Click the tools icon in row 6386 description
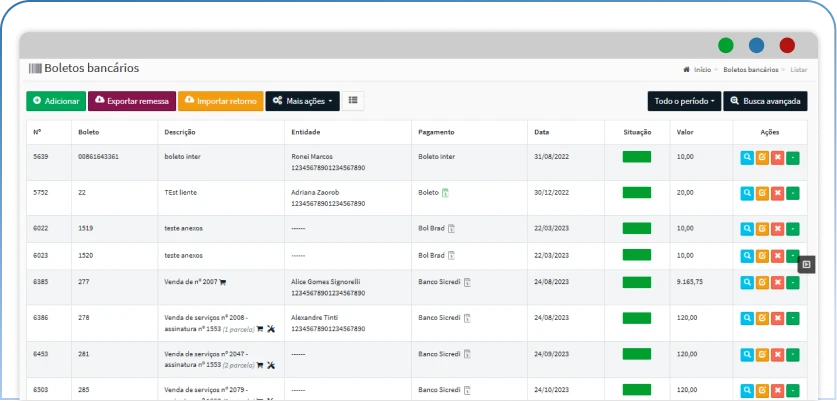 (x=272, y=328)
